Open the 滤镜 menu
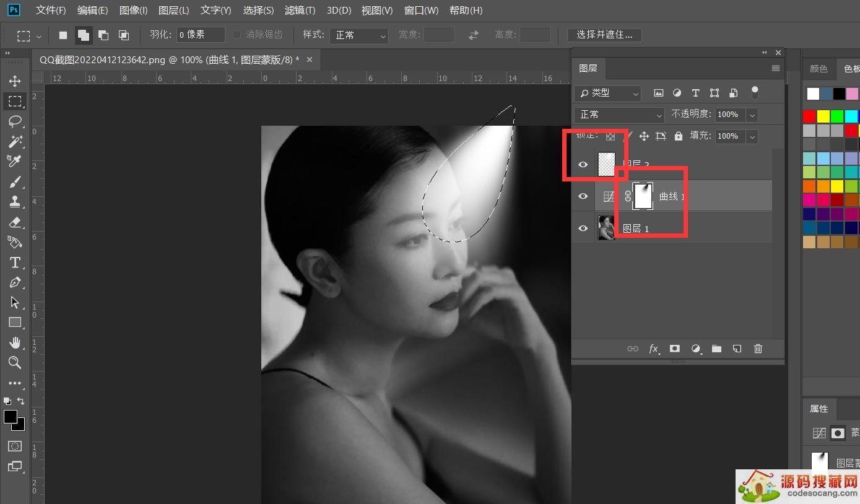The width and height of the screenshot is (860, 504). point(300,10)
